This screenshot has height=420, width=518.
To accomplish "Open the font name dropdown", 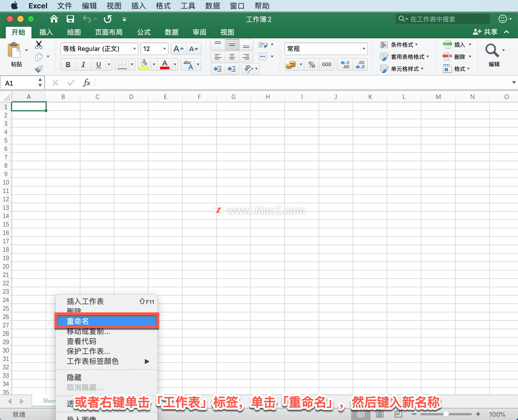I will click(x=134, y=49).
